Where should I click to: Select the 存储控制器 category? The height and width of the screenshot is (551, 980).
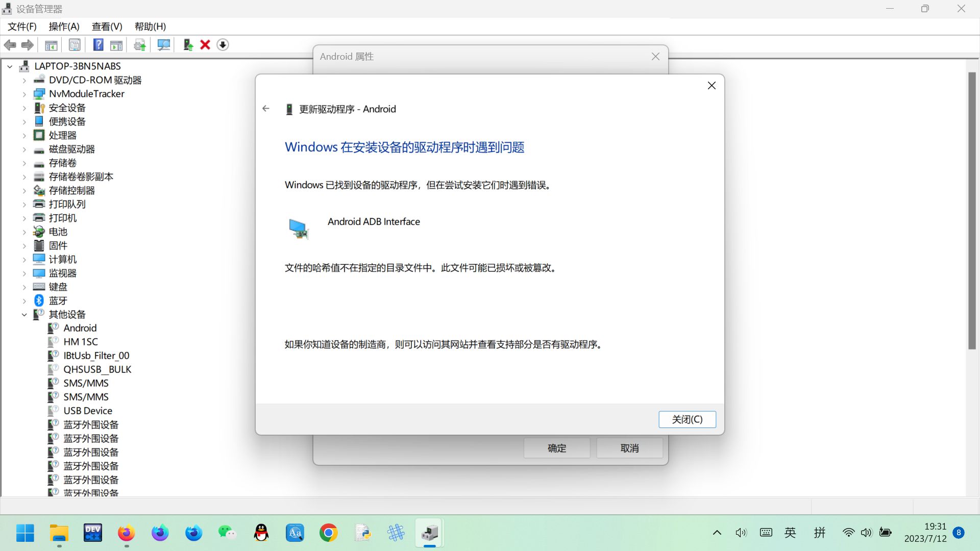(x=71, y=190)
